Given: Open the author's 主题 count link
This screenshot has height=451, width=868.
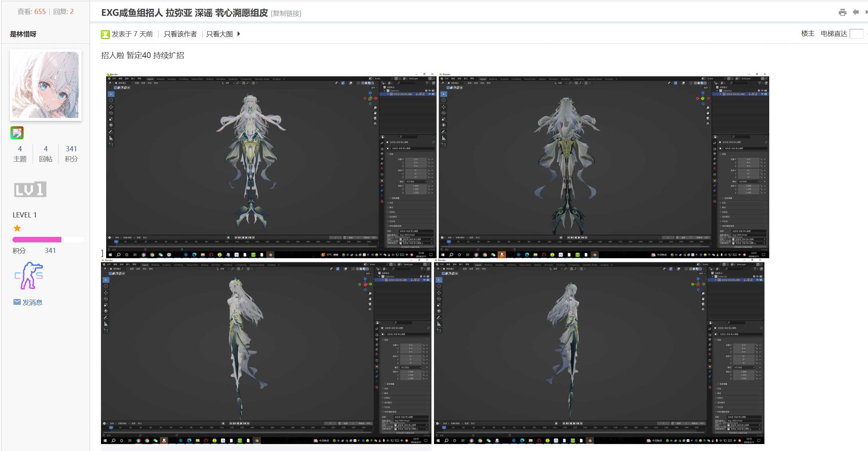Looking at the screenshot, I should click(x=20, y=154).
